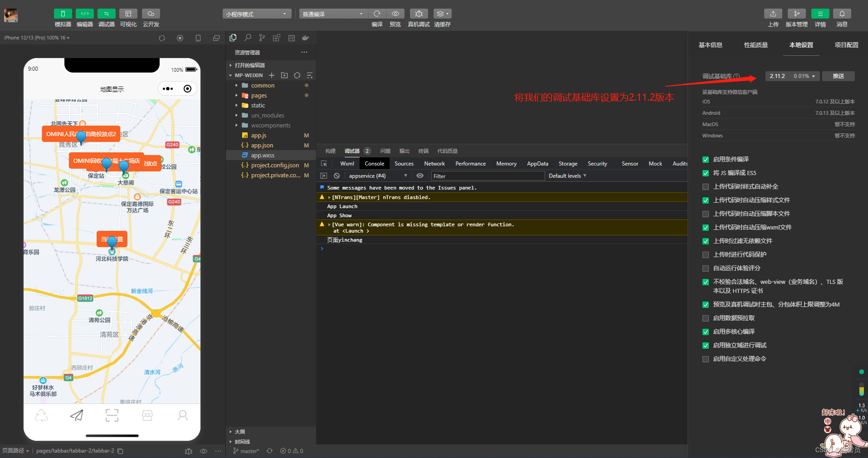Open the 清缓存 clear cache menu

(442, 14)
